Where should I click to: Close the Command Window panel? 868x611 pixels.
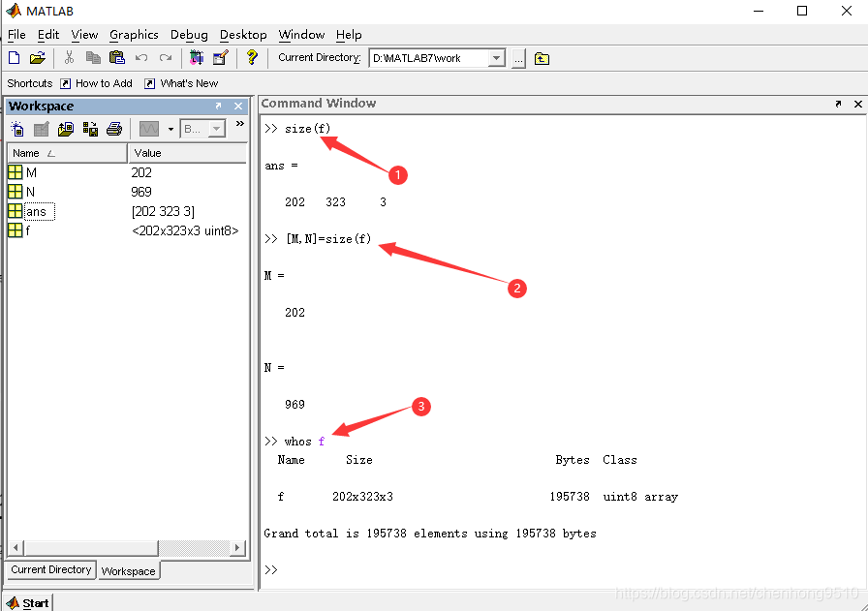858,104
